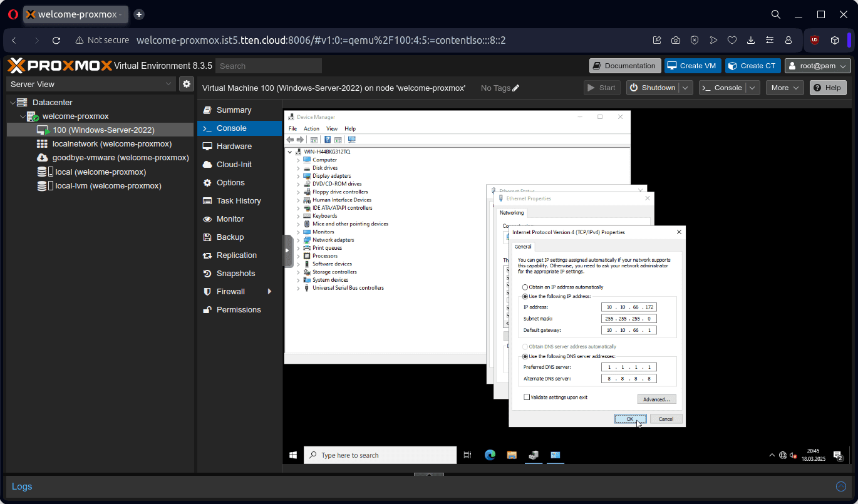
Task: Enable Validate settings upon exit checkbox
Action: 527,397
